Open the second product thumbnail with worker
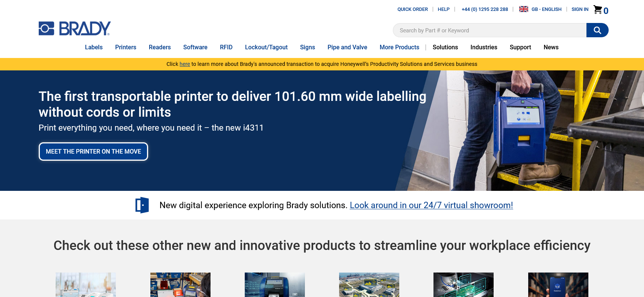The height and width of the screenshot is (297, 644). click(x=180, y=285)
